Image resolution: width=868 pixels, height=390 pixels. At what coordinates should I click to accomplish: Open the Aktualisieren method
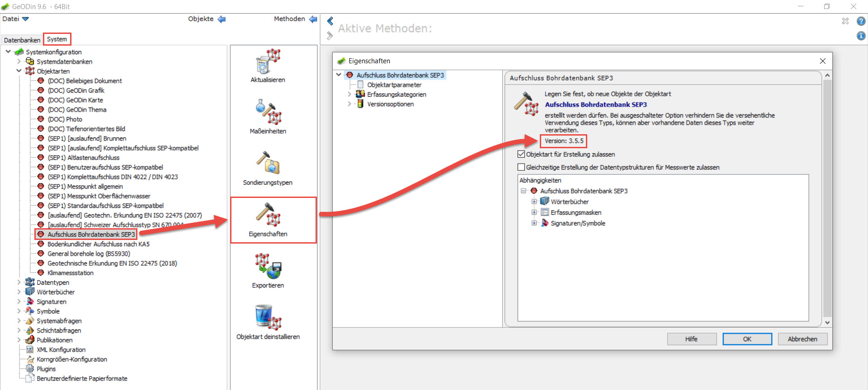pos(268,66)
